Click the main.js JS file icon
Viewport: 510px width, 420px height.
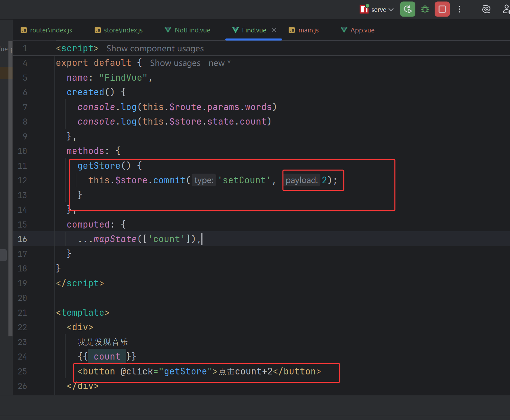[x=292, y=30]
